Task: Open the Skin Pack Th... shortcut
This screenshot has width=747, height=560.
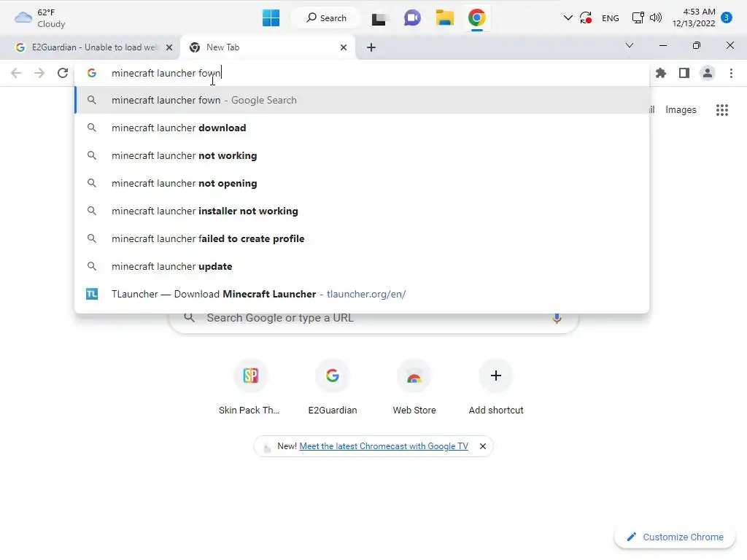Action: pos(251,387)
